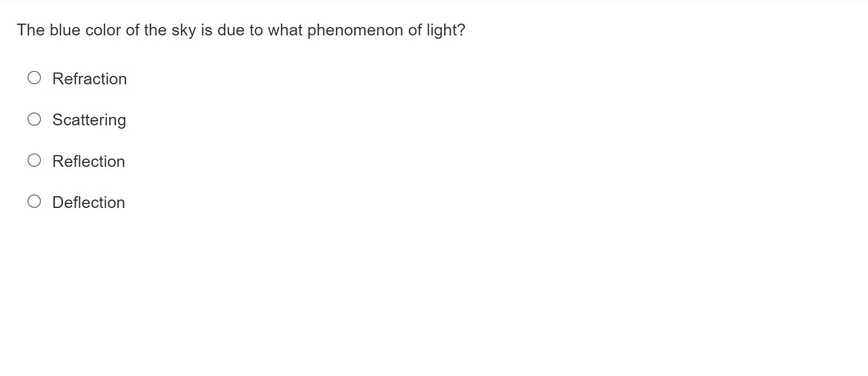The height and width of the screenshot is (376, 868).
Task: Activate the second answer choice, Scattering
Action: tap(34, 119)
